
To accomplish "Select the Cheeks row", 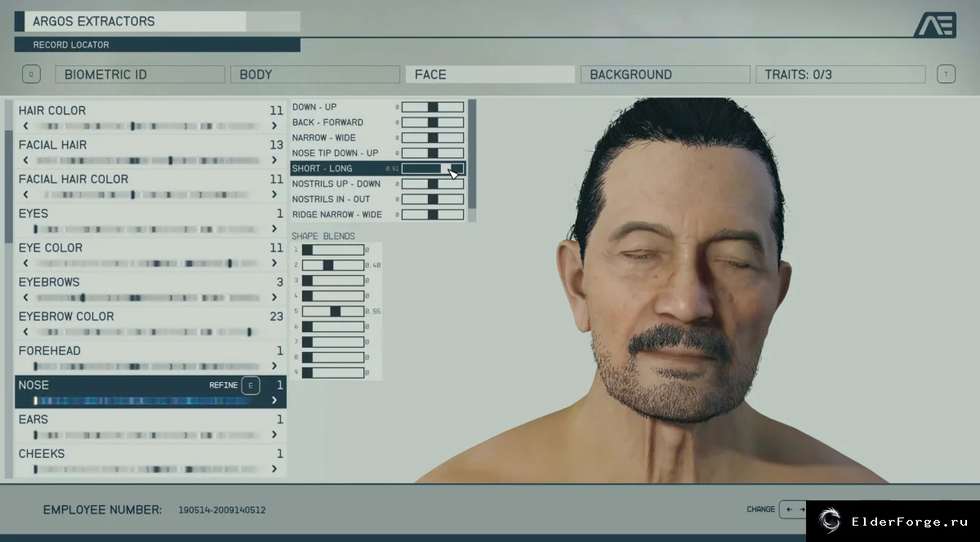I will tap(150, 460).
